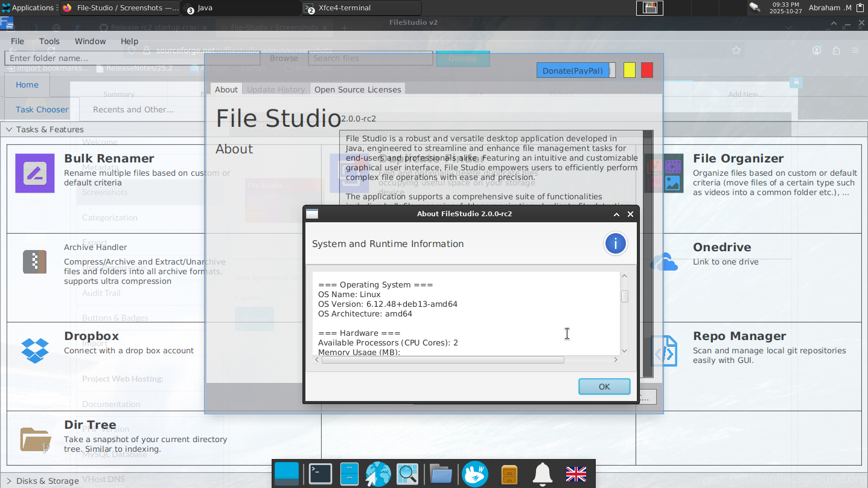The image size is (868, 488).
Task: Click the "Dir Tree" card title
Action: coord(90,425)
